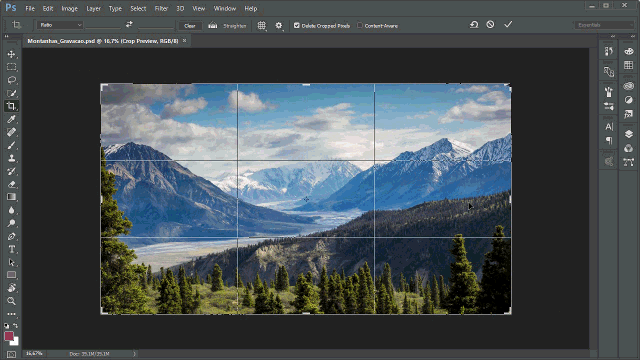Screen dimensions: 640x360
Task: Cancel the current crop operation
Action: (x=490, y=24)
